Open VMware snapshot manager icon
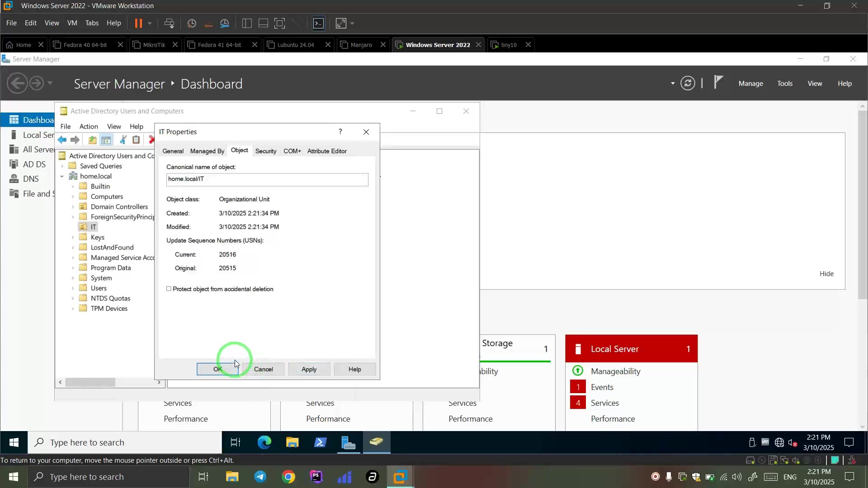The height and width of the screenshot is (488, 868). [x=225, y=23]
